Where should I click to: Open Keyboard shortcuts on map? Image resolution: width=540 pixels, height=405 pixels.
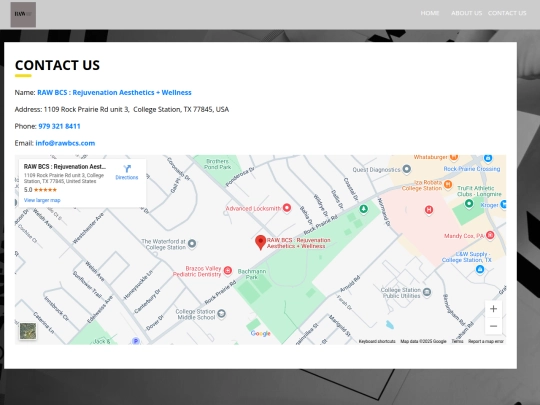pos(377,341)
